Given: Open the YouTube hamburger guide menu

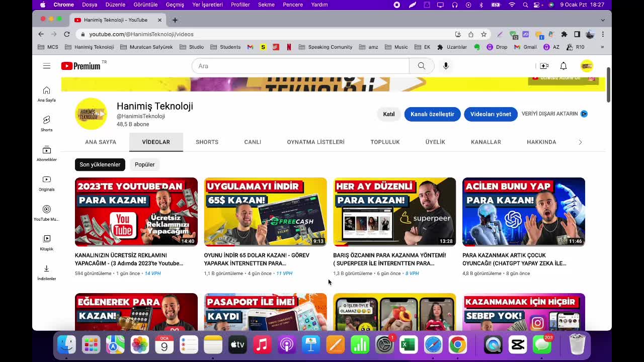Looking at the screenshot, I should [x=46, y=66].
